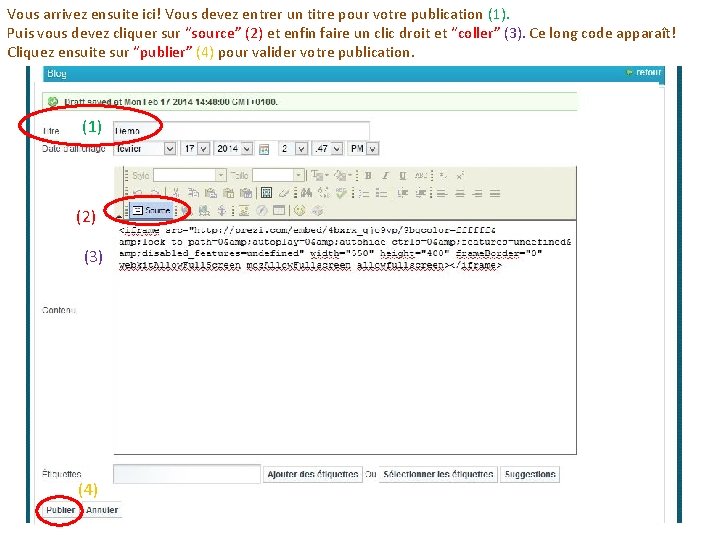
Task: Insert a numbered list
Action: 364,193
